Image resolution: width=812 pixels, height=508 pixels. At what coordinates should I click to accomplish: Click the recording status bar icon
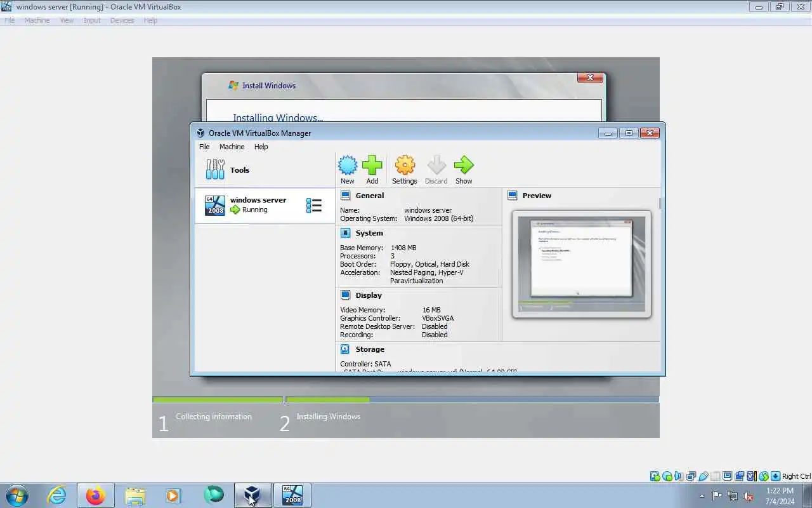pyautogui.click(x=740, y=476)
